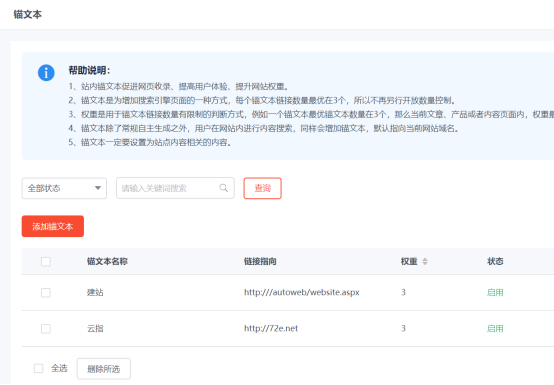Open the http://72e.net link target
The width and height of the screenshot is (554, 385).
coord(271,328)
